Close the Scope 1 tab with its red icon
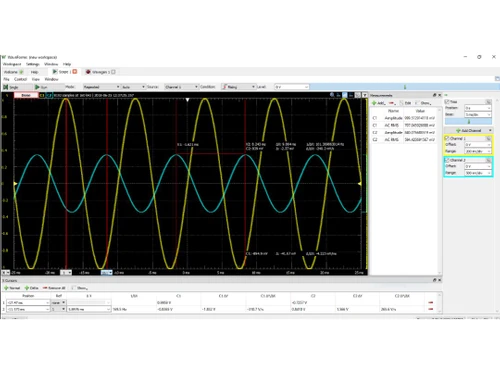Image resolution: width=500 pixels, height=375 pixels. coord(75,72)
